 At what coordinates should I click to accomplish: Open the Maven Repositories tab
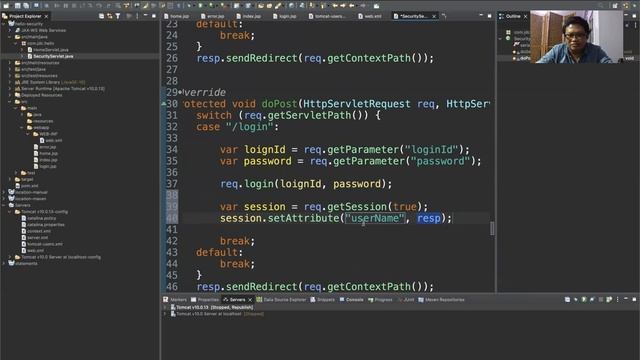(x=441, y=300)
